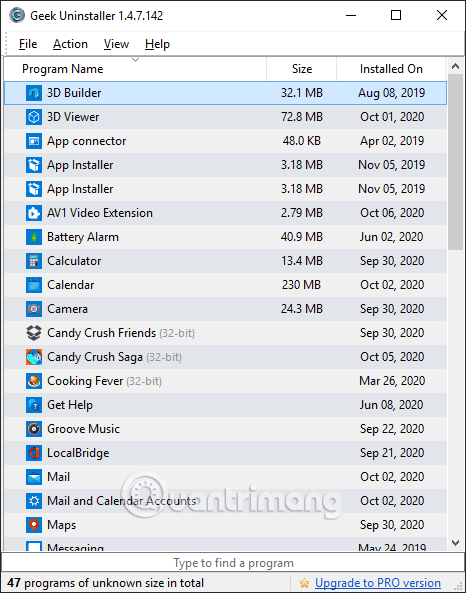The height and width of the screenshot is (593, 466).
Task: Click 47 programs status bar text
Action: coord(106,583)
